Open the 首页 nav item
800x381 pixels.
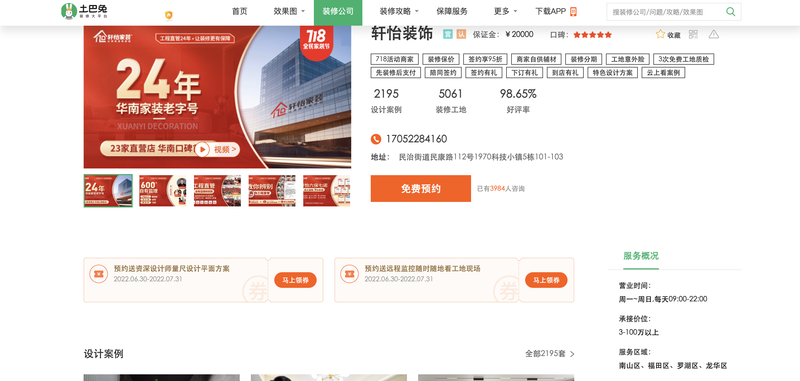(239, 11)
